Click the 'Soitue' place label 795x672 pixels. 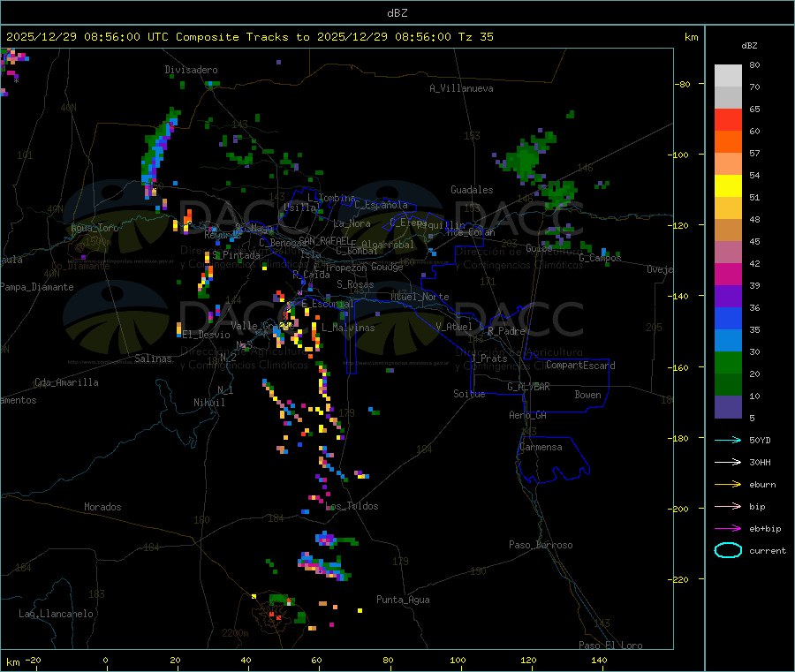point(469,394)
